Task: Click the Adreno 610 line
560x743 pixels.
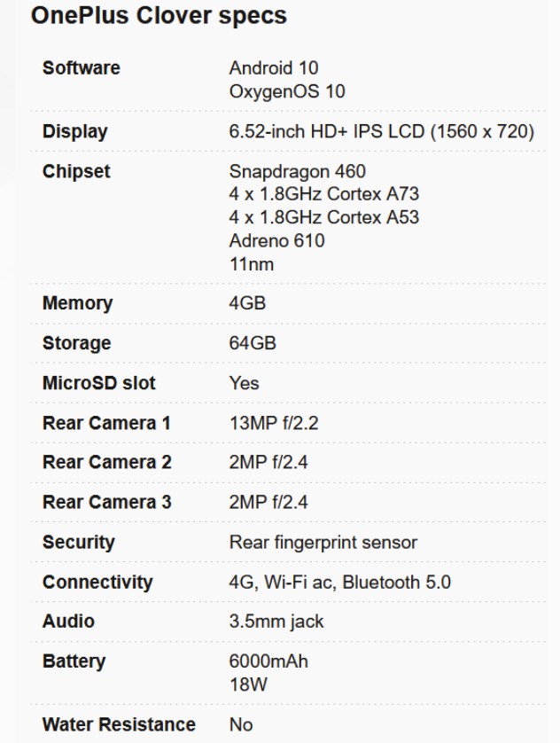Action: point(277,241)
